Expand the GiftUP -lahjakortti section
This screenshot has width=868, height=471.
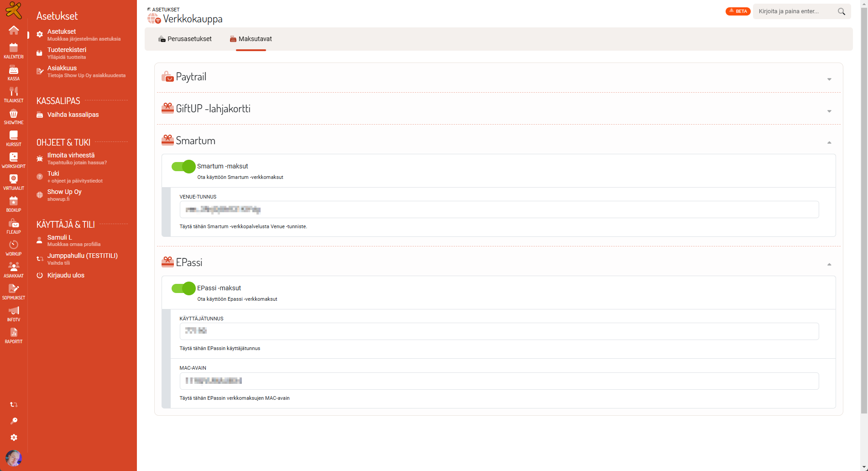[829, 111]
